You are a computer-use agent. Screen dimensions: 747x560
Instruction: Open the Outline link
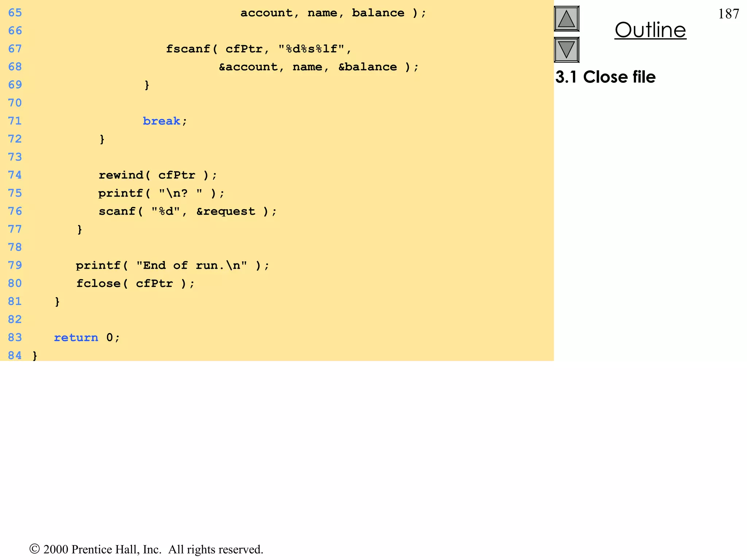(x=650, y=30)
